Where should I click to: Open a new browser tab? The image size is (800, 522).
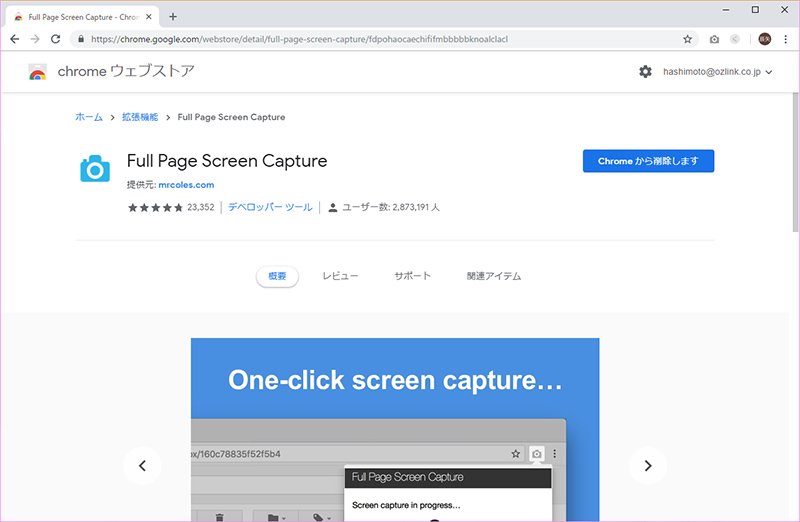(173, 17)
